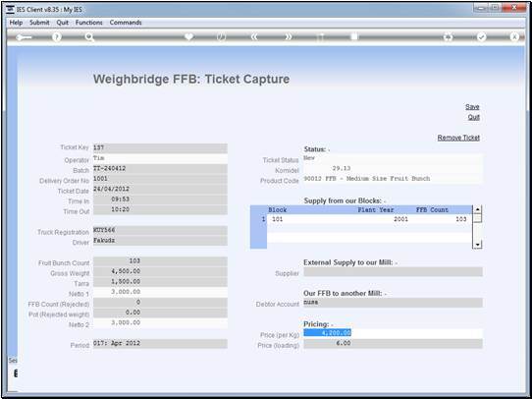Click the Price (per Kg) field
Screen dimensions: 532x399
point(393,333)
